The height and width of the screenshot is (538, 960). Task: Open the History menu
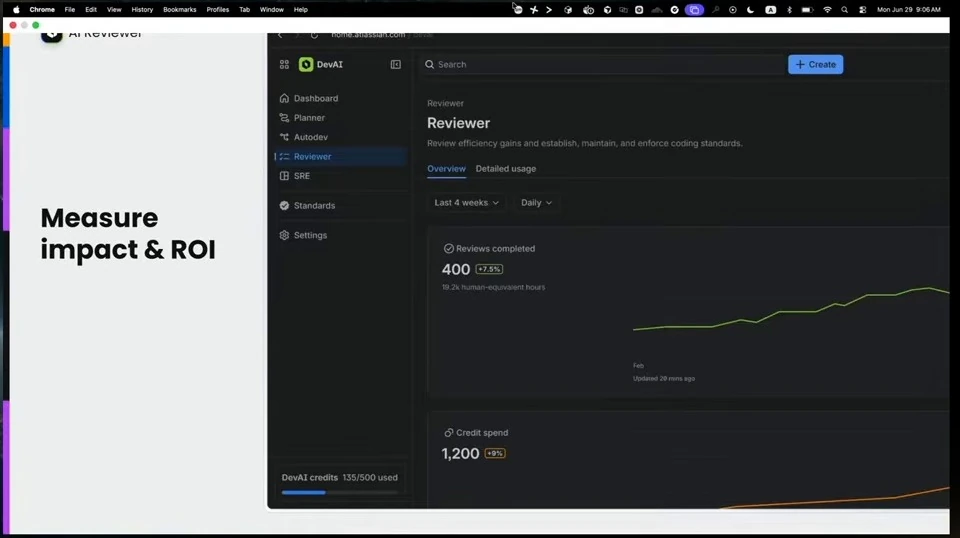click(142, 10)
